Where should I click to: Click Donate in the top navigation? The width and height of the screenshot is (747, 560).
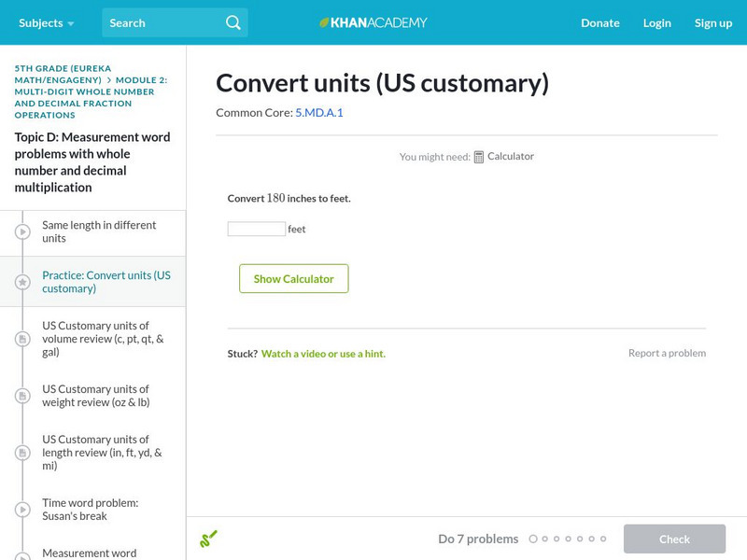tap(599, 22)
